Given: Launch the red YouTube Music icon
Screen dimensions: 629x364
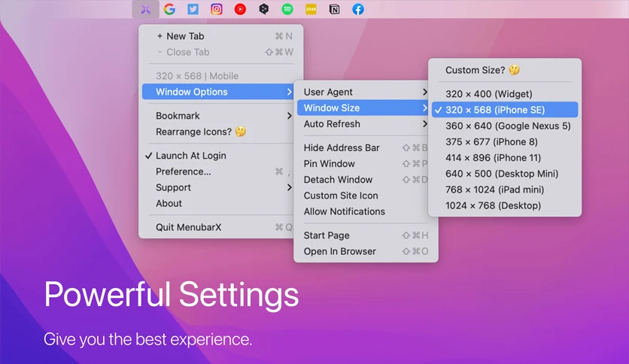Looking at the screenshot, I should (240, 9).
